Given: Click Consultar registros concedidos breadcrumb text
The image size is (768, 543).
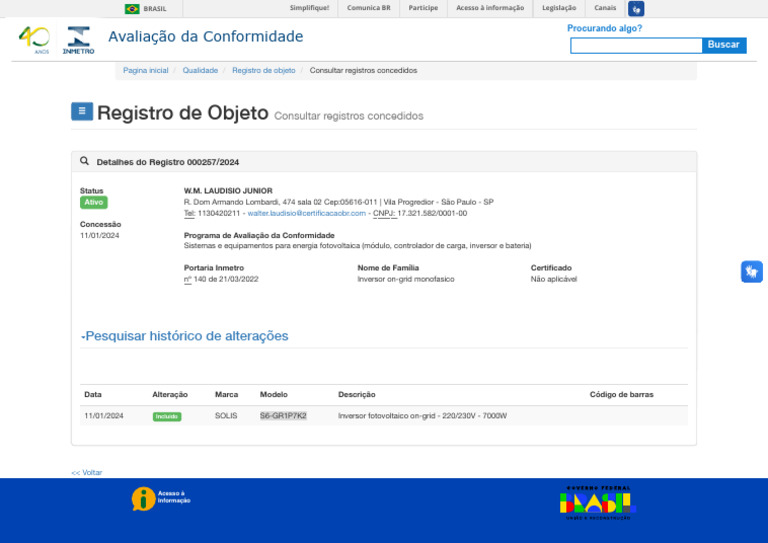Looking at the screenshot, I should (x=363, y=71).
